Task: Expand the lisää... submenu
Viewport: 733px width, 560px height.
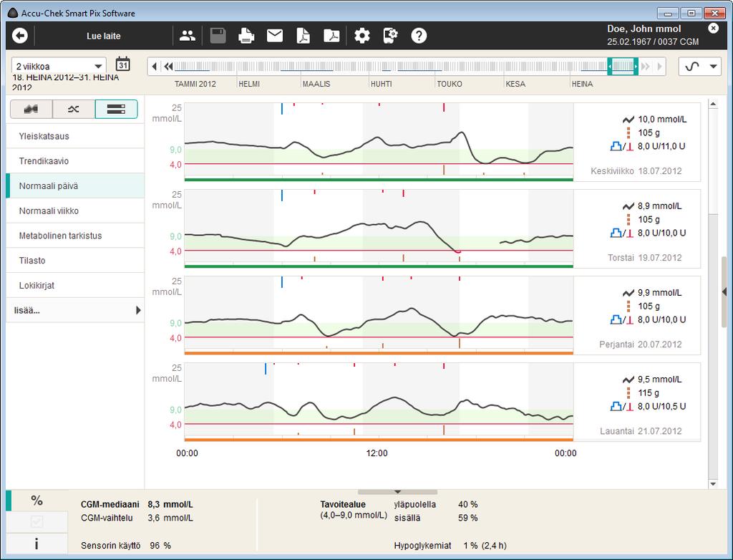Action: [74, 309]
